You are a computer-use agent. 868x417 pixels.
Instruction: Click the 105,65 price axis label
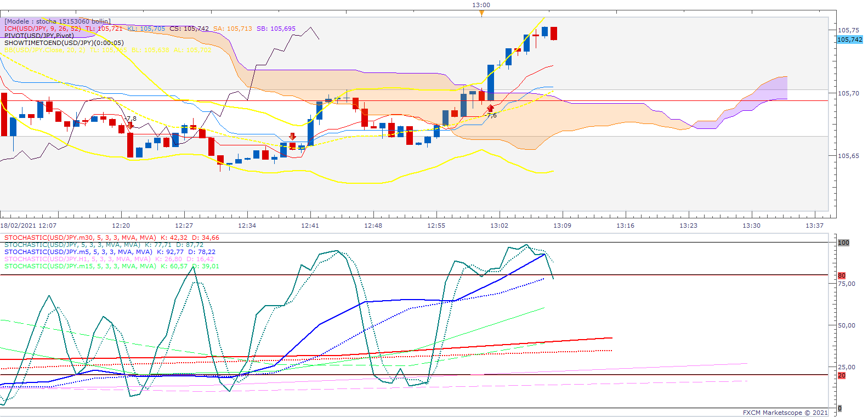pyautogui.click(x=849, y=156)
